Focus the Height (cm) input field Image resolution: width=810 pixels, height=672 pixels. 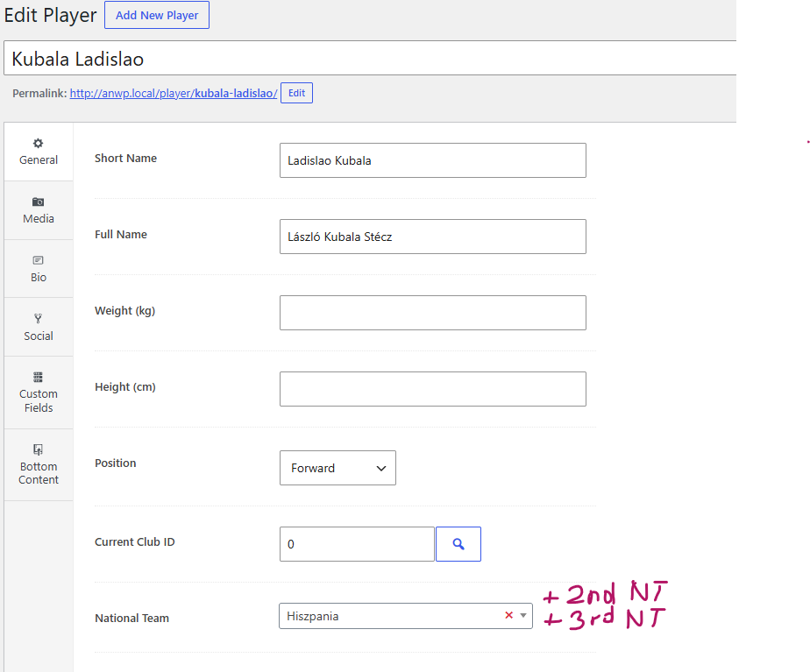pos(433,389)
